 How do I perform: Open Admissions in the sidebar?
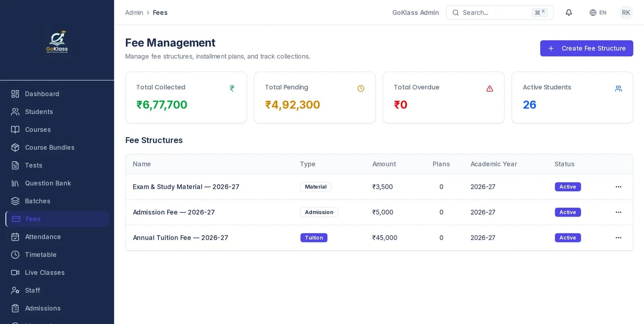point(57,308)
